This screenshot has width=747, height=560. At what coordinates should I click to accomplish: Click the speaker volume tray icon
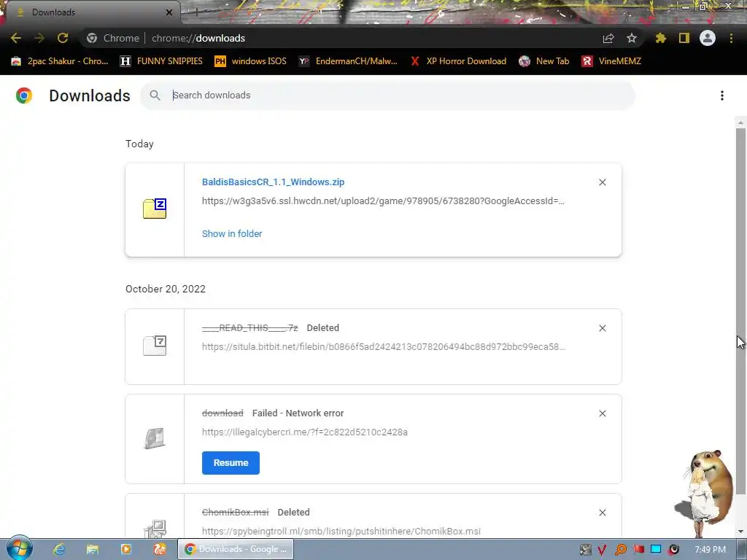(x=673, y=550)
